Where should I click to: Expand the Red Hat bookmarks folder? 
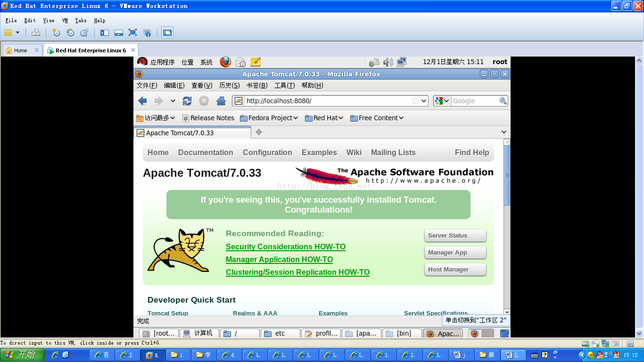click(324, 118)
